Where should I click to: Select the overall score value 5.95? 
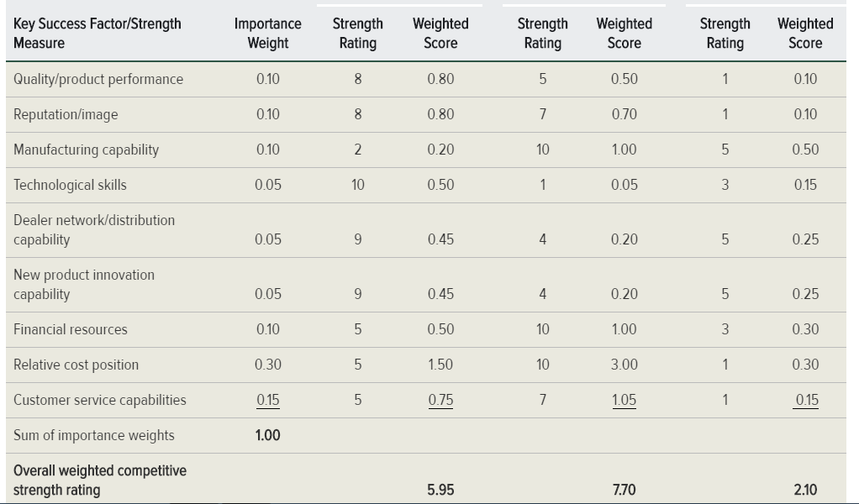click(x=440, y=490)
